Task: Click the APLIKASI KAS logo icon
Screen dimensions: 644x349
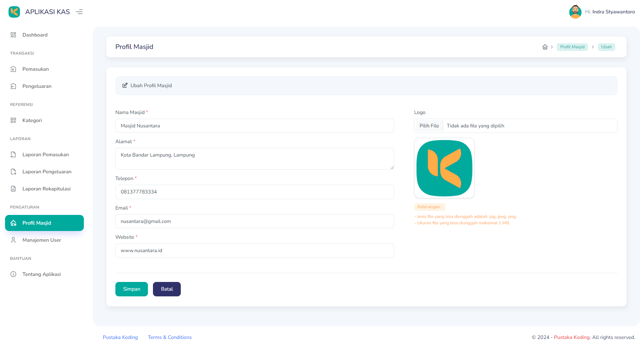Action: point(14,11)
